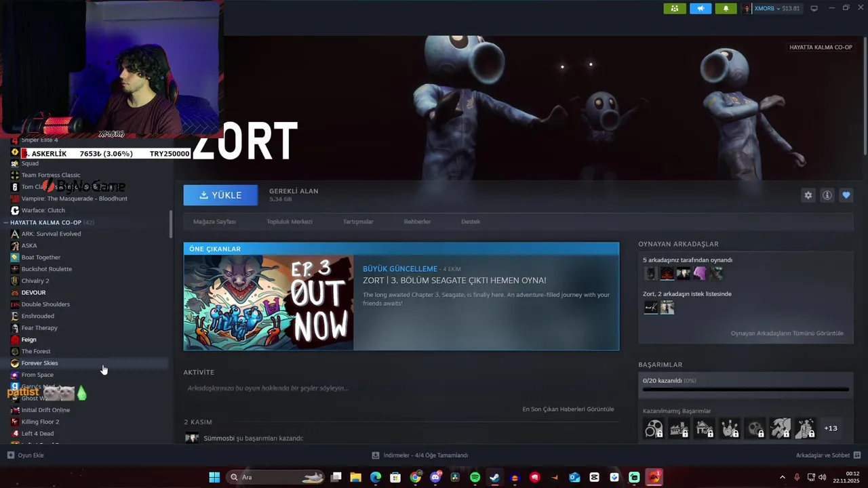
Task: Open the ZORT 3. BÖLÜM SEAGATE news title
Action: 454,281
